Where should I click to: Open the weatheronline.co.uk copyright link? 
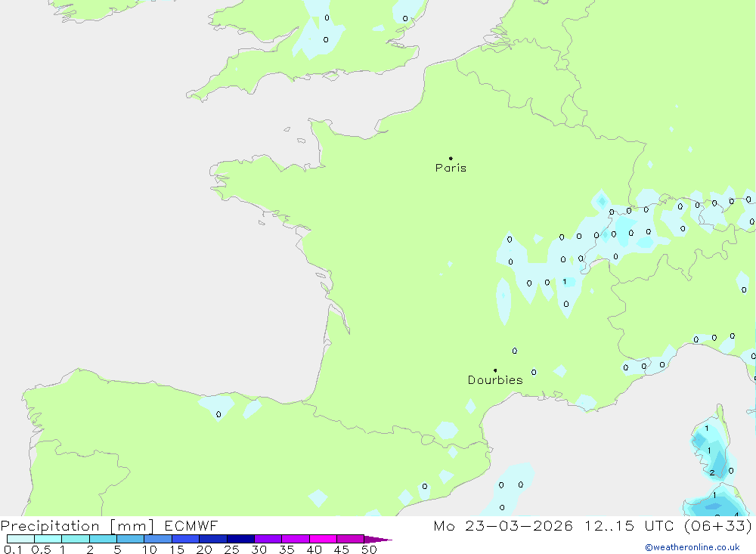point(692,547)
